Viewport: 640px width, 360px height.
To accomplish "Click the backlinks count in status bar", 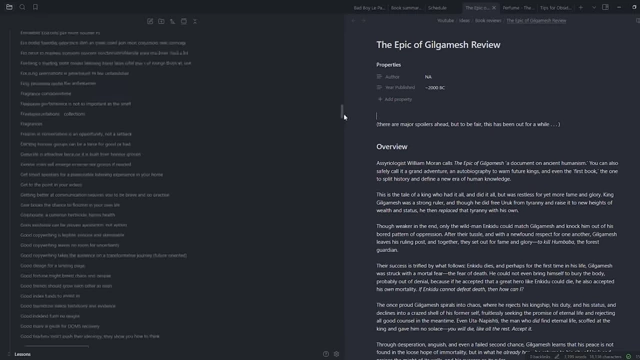I will [x=540, y=357].
